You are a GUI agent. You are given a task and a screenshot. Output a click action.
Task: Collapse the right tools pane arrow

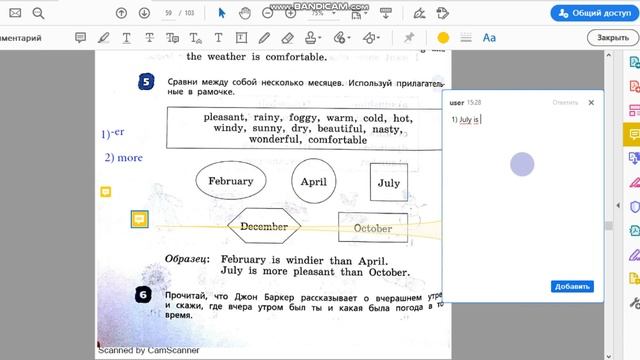tap(618, 205)
